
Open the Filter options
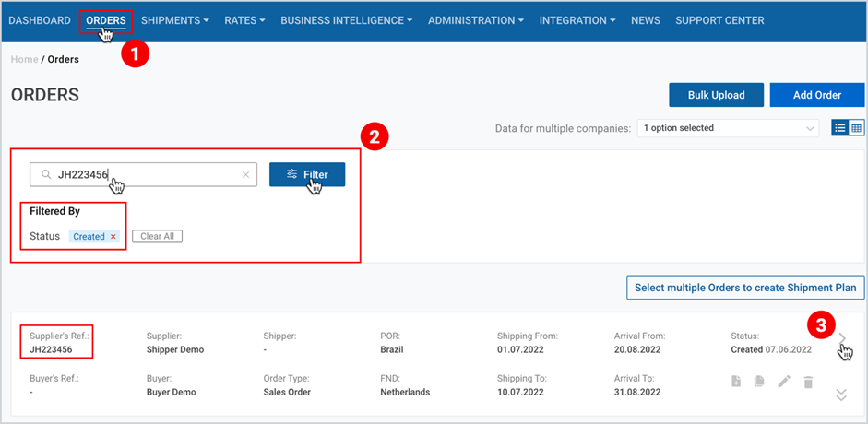[x=307, y=175]
